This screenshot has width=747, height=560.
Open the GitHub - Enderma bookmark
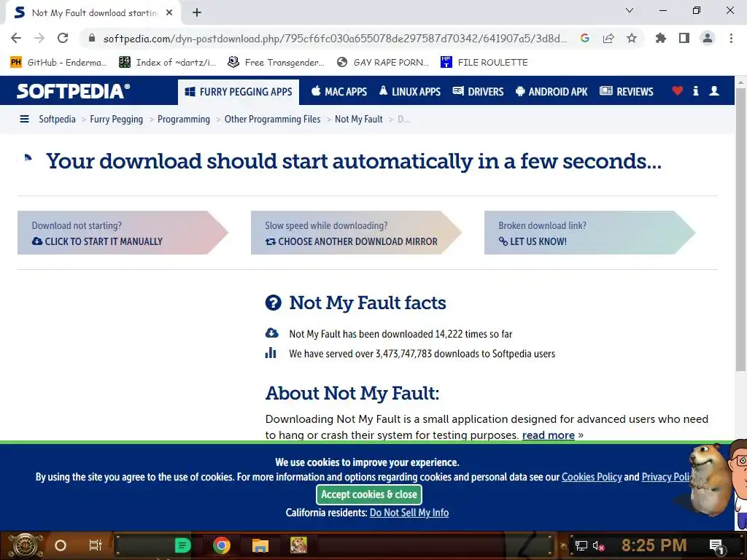(x=58, y=63)
